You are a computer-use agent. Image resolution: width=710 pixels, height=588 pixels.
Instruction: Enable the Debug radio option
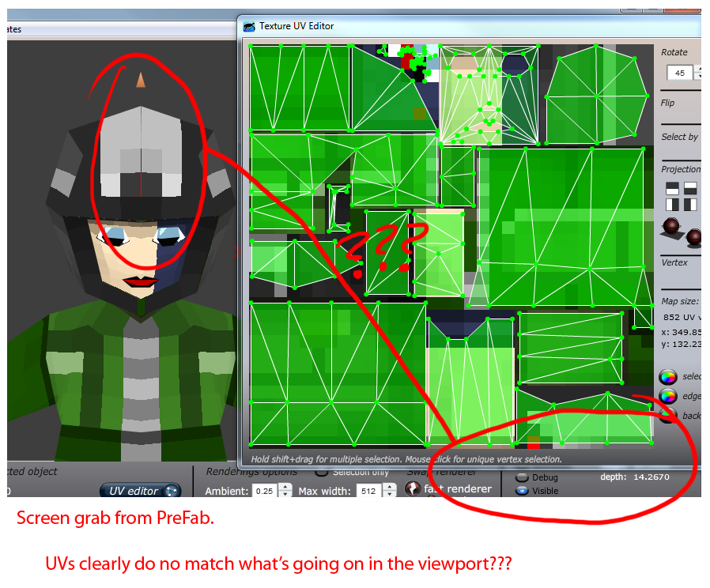point(521,477)
